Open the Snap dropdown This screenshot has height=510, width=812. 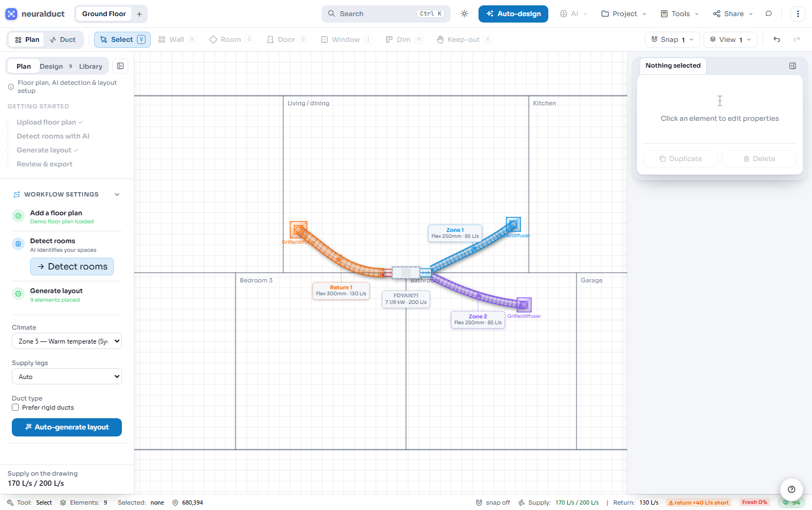(x=672, y=40)
